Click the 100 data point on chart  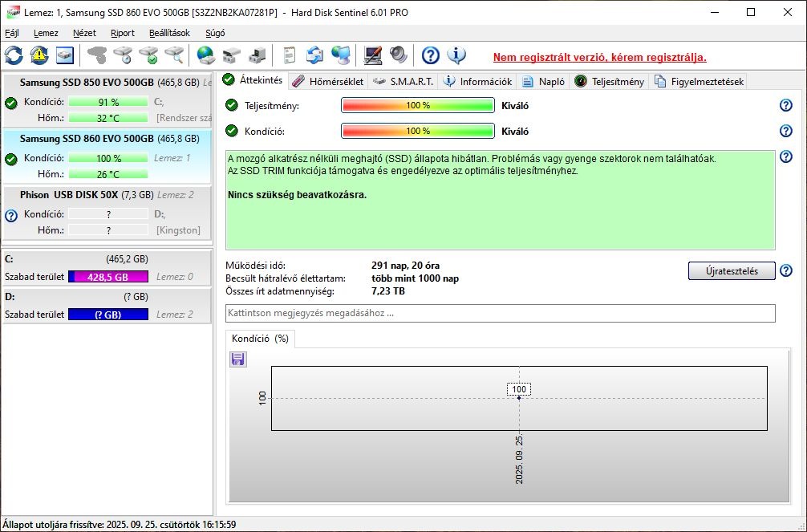(x=519, y=397)
